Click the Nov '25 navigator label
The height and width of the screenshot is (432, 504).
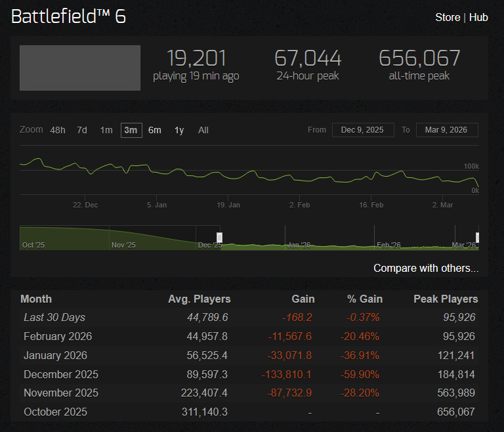coord(123,245)
